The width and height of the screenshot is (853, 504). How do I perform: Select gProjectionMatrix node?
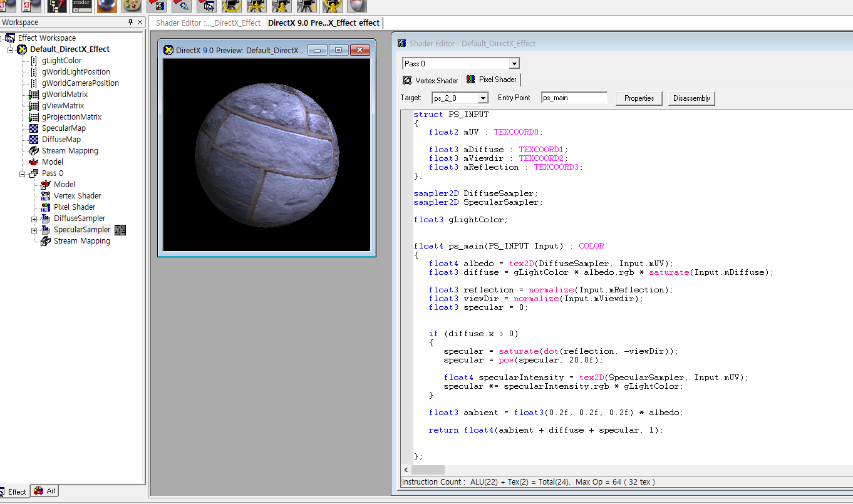71,117
